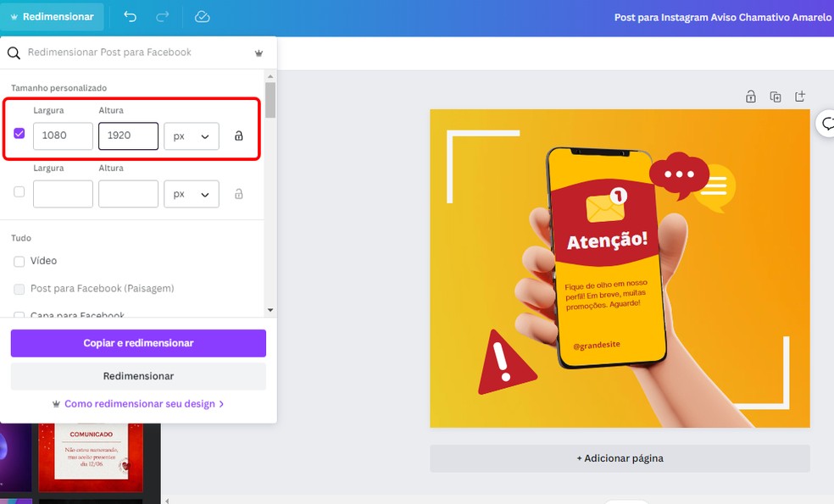This screenshot has width=834, height=504.
Task: Open the Como redimensionar seu design guide
Action: (137, 404)
